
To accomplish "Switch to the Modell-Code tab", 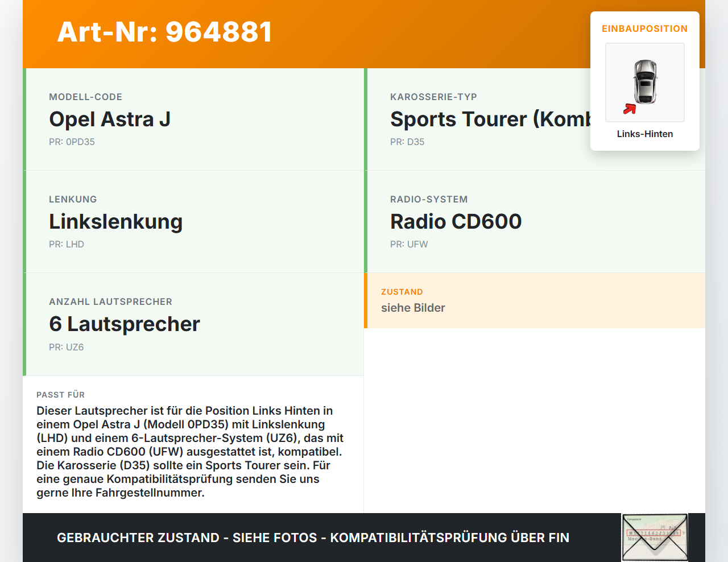I will (85, 97).
